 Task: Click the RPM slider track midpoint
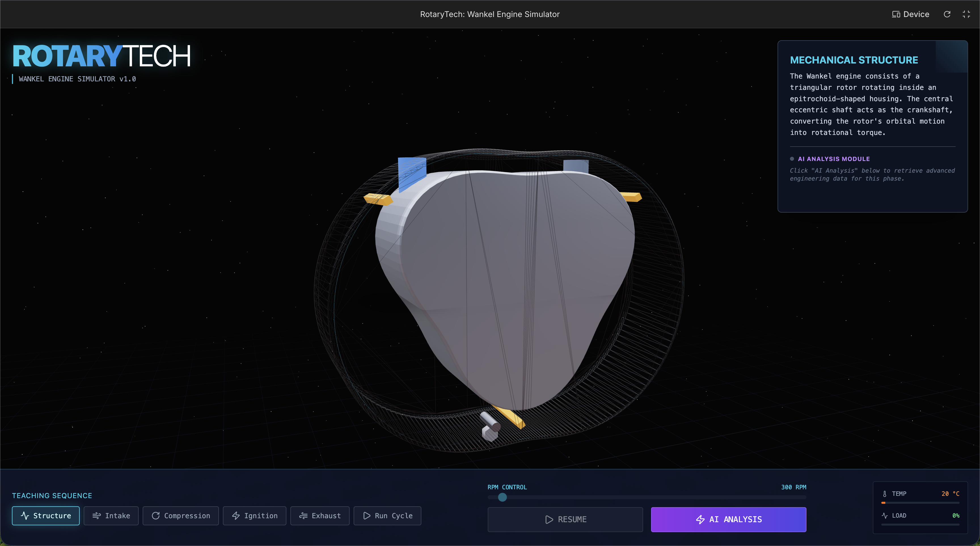(x=647, y=497)
